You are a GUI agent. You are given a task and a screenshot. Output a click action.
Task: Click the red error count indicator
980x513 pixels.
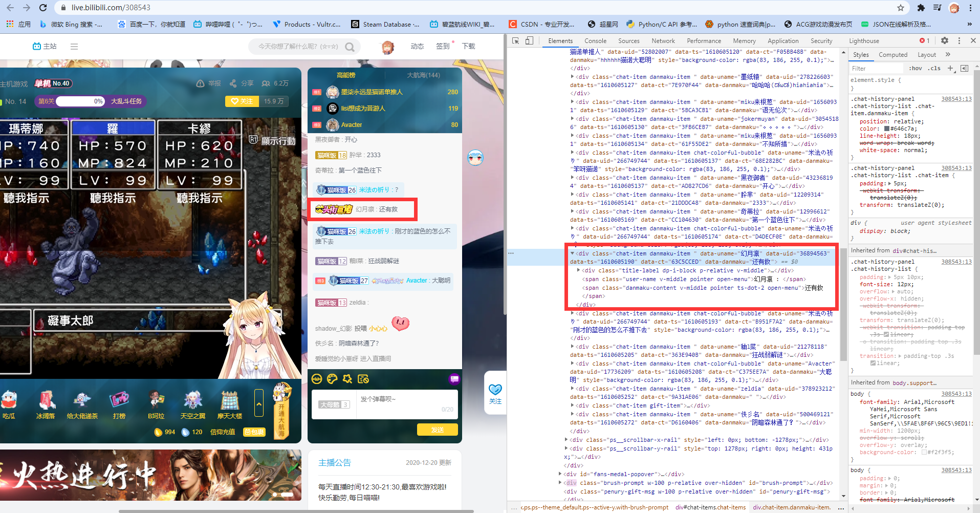click(x=925, y=40)
